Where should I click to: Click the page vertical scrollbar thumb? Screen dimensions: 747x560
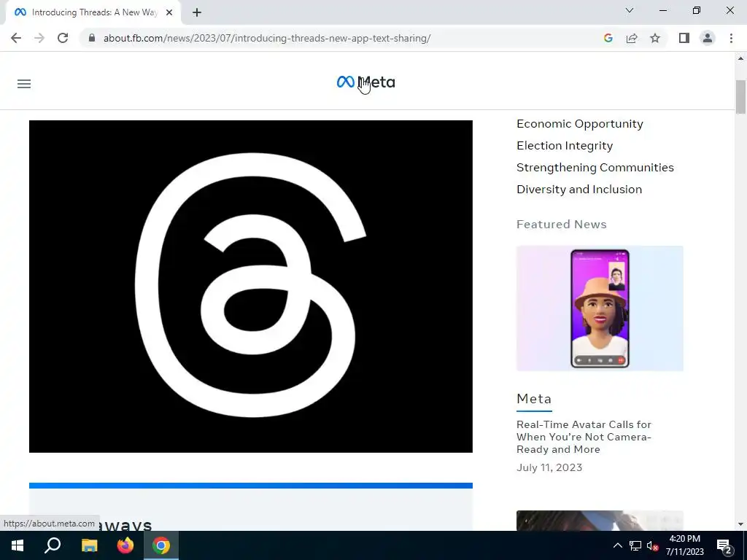point(740,97)
